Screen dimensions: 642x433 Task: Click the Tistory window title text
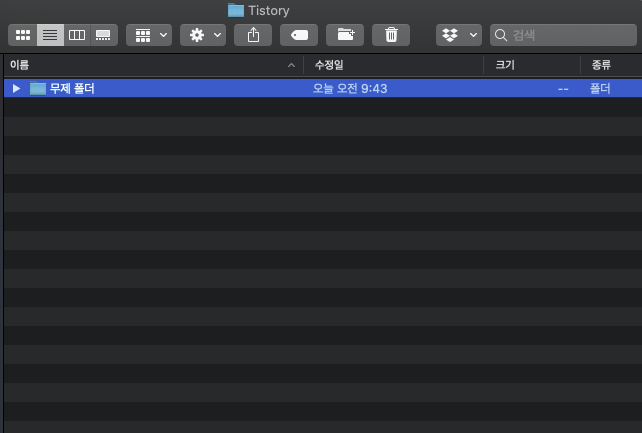(x=269, y=11)
